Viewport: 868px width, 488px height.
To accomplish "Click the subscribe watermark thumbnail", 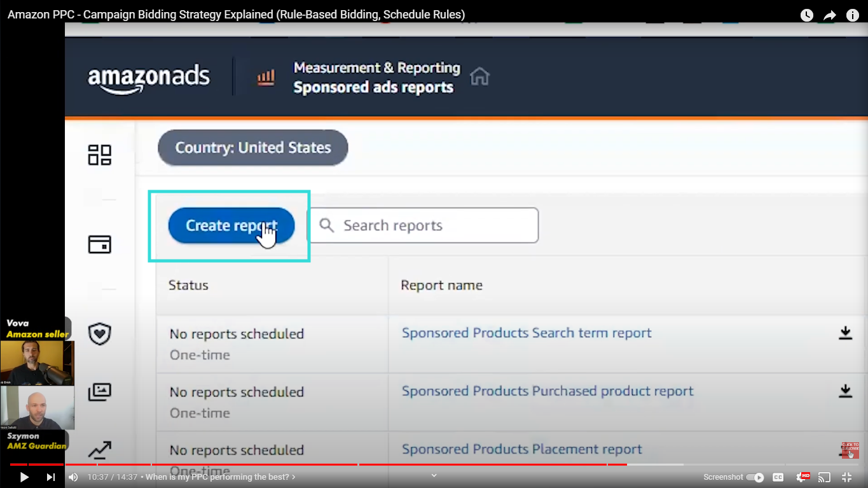I will point(850,450).
